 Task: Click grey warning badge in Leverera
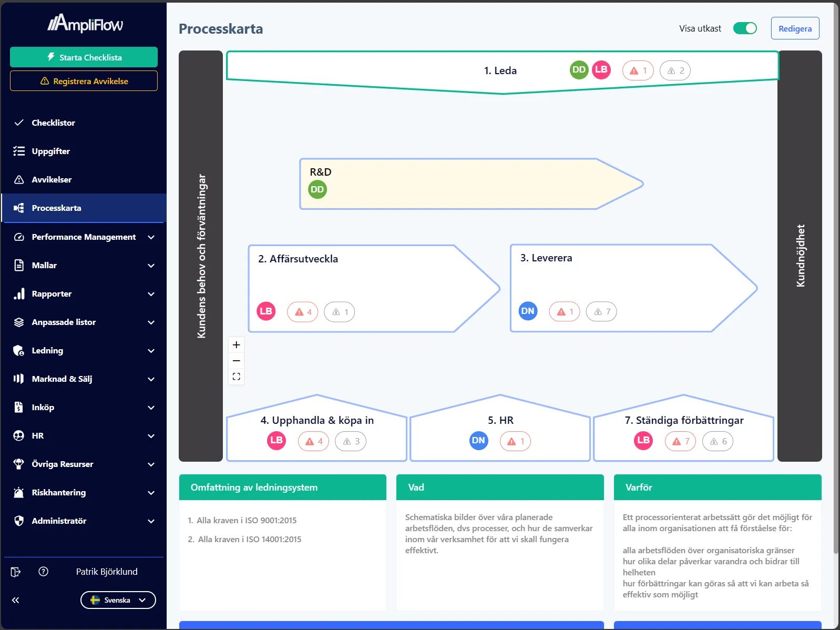(601, 311)
